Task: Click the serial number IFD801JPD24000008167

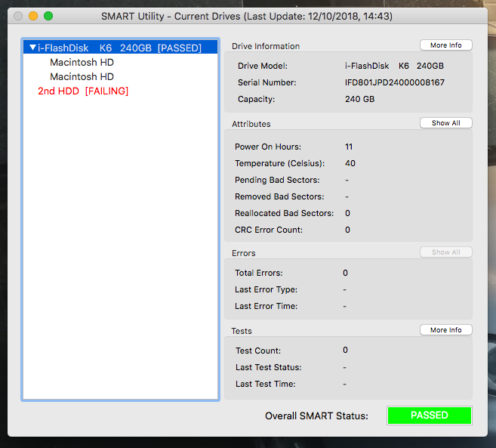Action: coord(394,82)
